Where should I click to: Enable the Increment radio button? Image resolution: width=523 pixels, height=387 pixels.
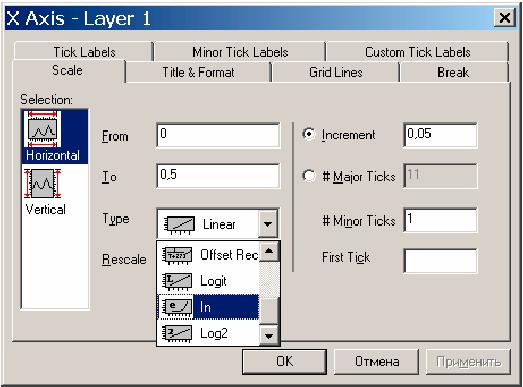309,134
